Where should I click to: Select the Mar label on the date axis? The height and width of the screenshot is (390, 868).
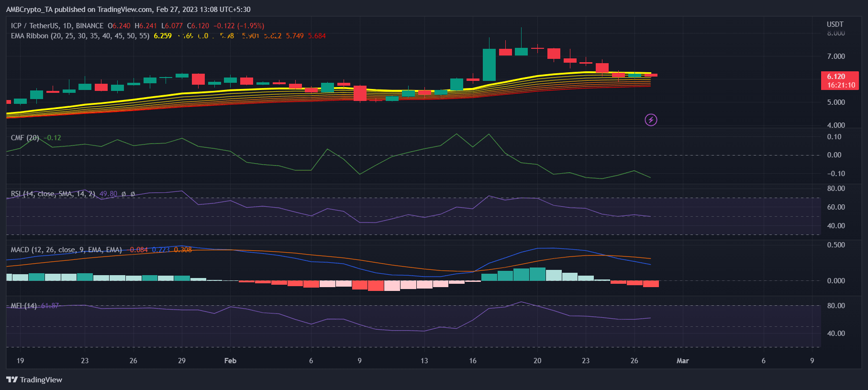click(x=682, y=361)
